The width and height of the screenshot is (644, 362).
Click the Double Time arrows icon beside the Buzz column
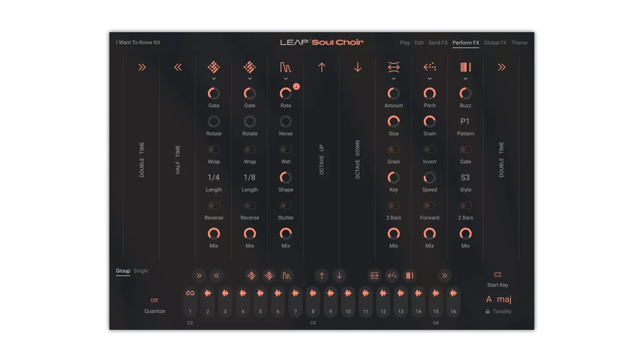pos(502,67)
